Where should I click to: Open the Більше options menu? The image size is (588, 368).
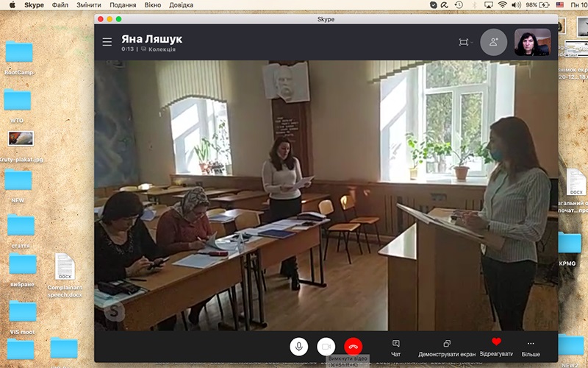531,348
